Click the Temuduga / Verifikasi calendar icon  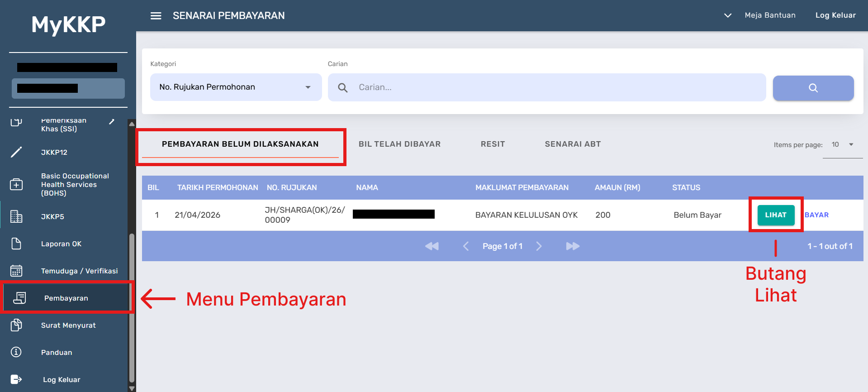(16, 271)
